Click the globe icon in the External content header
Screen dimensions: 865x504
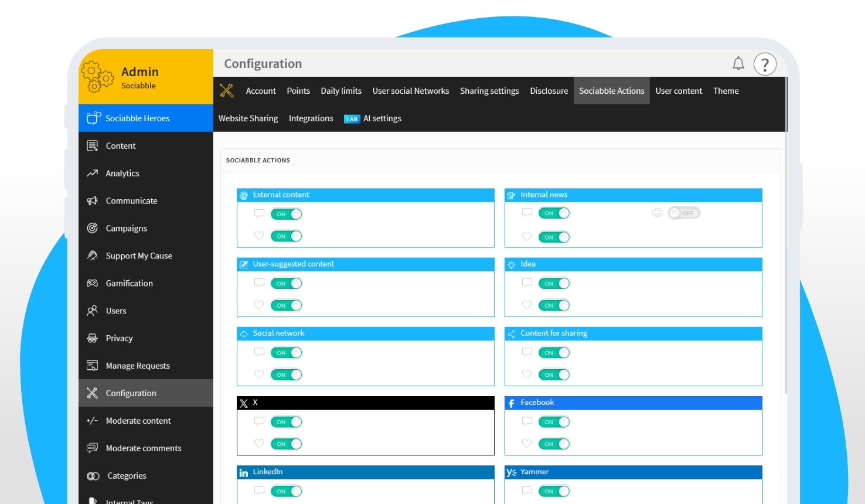[244, 195]
